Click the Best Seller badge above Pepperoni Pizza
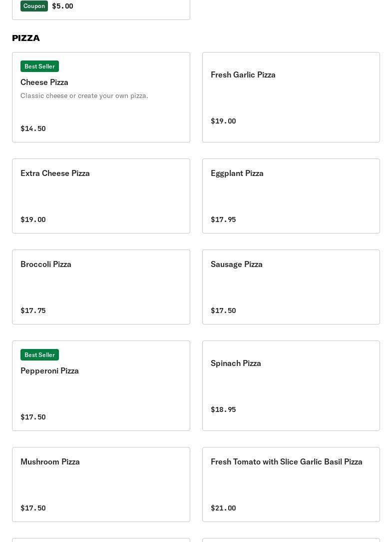392x542 pixels. (x=39, y=355)
